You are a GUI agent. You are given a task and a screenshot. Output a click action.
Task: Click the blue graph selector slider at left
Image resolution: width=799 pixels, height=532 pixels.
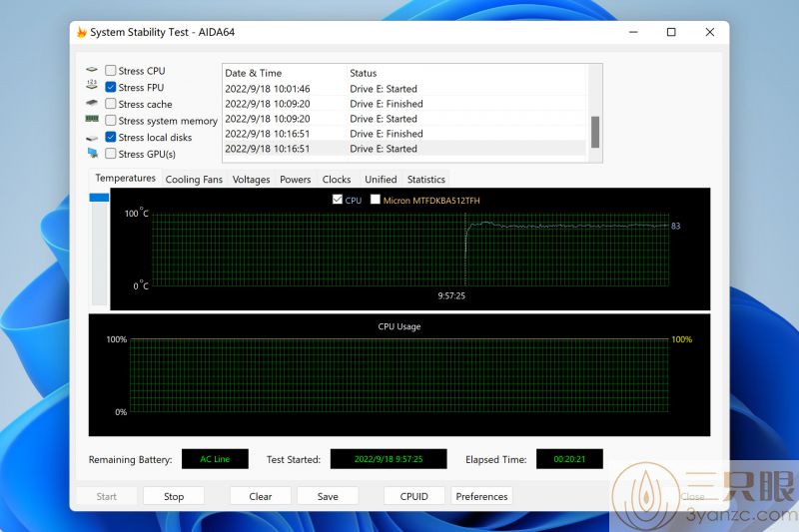pyautogui.click(x=99, y=197)
